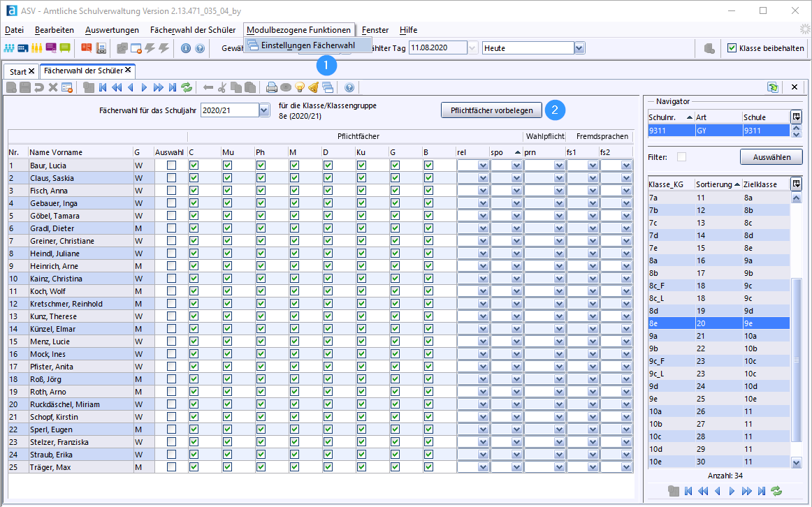Click the blue info icon in main toolbar

[186, 48]
